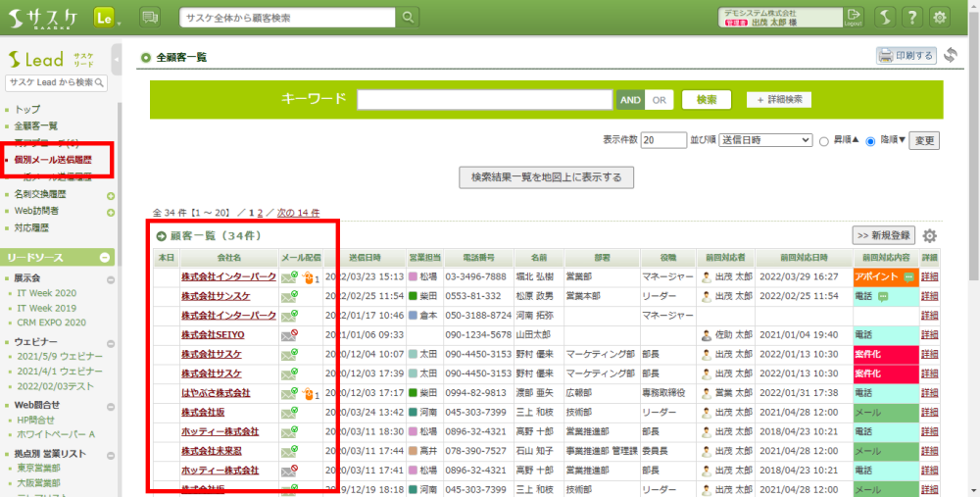
Task: Open customer list column settings gear
Action: point(929,236)
